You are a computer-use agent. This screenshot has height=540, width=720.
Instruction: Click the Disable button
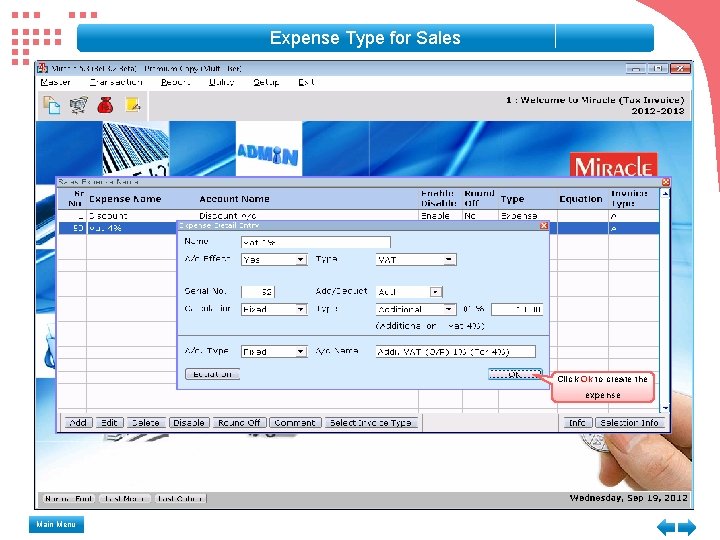(x=189, y=422)
